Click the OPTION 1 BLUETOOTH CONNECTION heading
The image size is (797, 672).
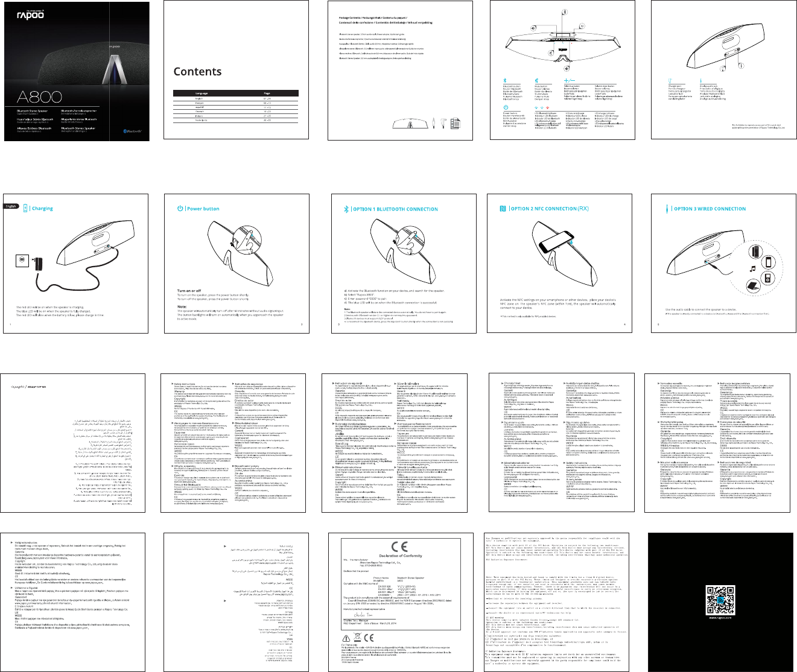point(395,209)
